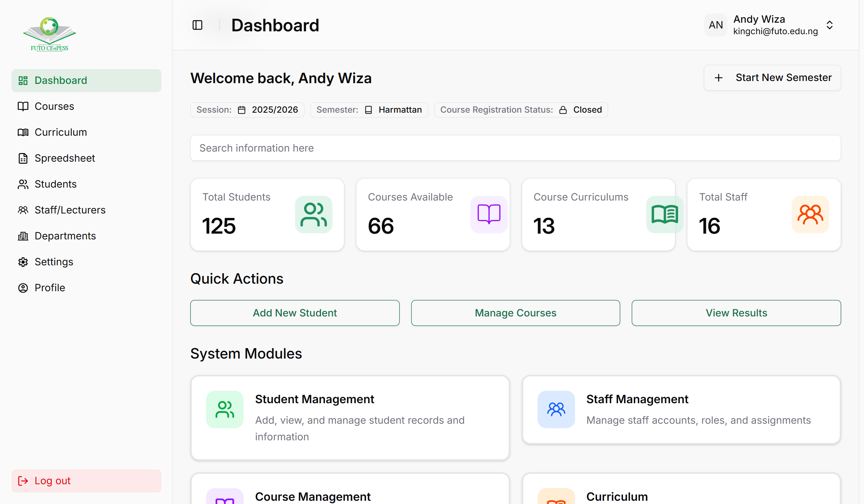
Task: Click the Spreedsheet document icon
Action: [x=23, y=158]
